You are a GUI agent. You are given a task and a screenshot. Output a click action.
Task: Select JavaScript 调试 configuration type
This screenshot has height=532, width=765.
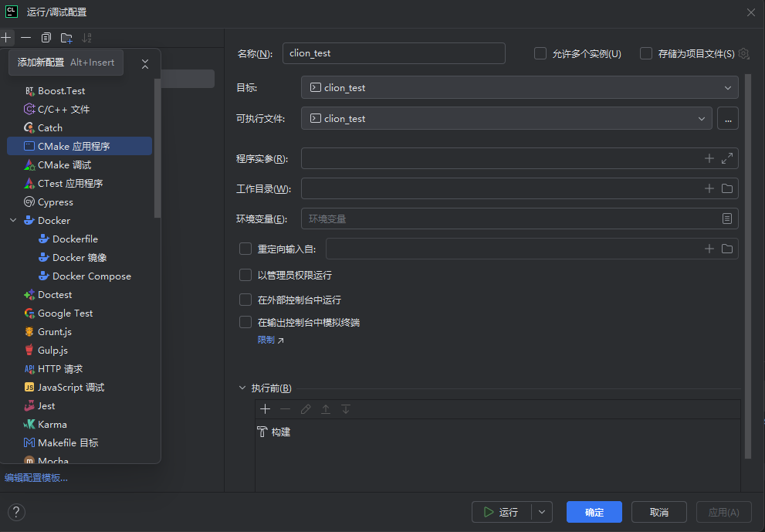tap(80, 388)
